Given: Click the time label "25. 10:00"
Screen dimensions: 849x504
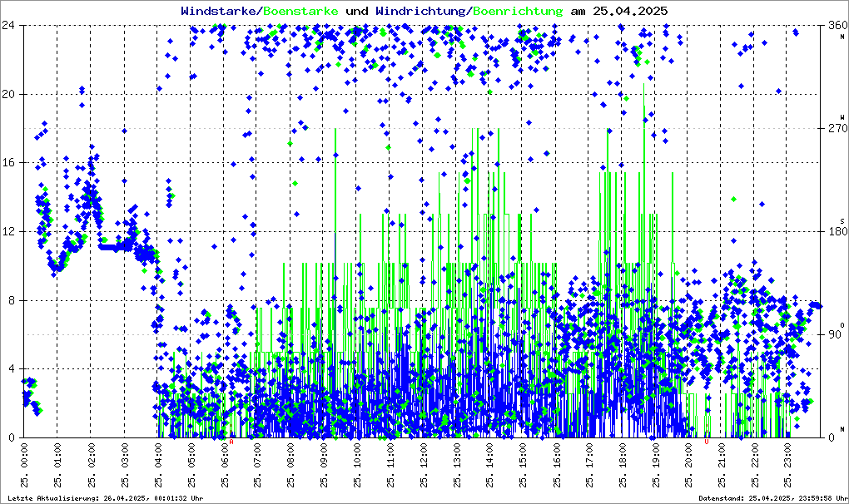Looking at the screenshot, I should point(357,465).
